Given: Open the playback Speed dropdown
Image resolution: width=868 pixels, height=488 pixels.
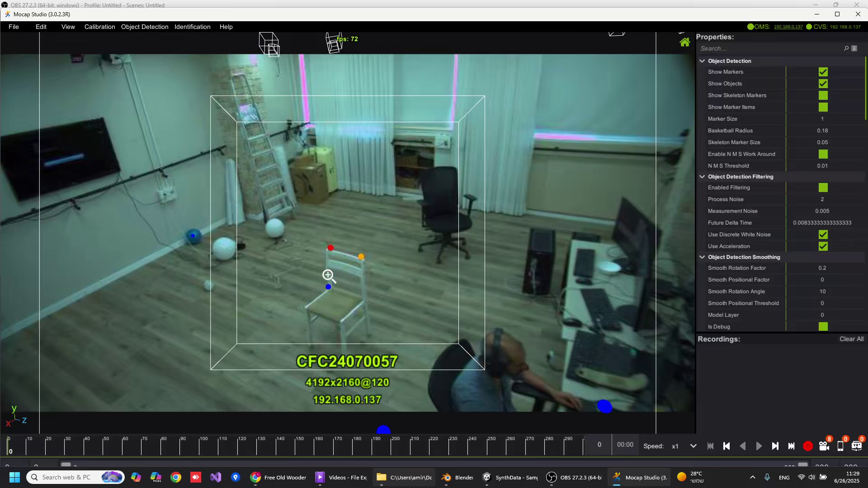Looking at the screenshot, I should (x=693, y=446).
